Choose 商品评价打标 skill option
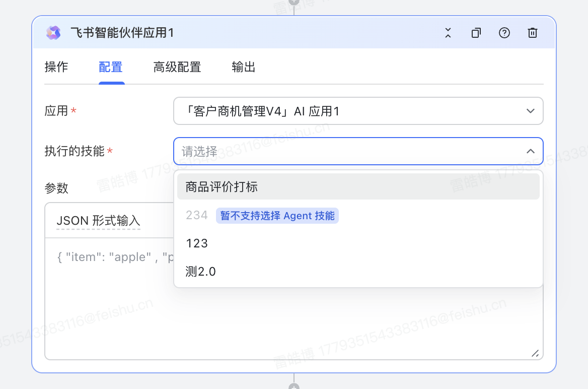Image resolution: width=588 pixels, height=389 pixels. (358, 186)
